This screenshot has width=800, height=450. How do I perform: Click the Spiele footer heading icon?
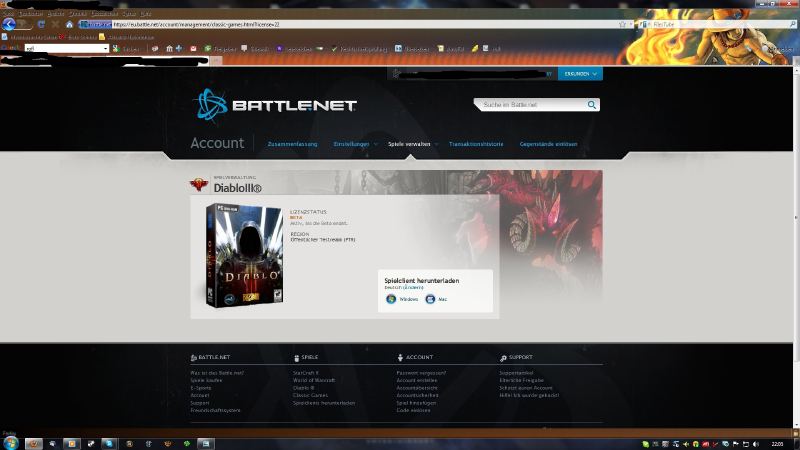296,358
